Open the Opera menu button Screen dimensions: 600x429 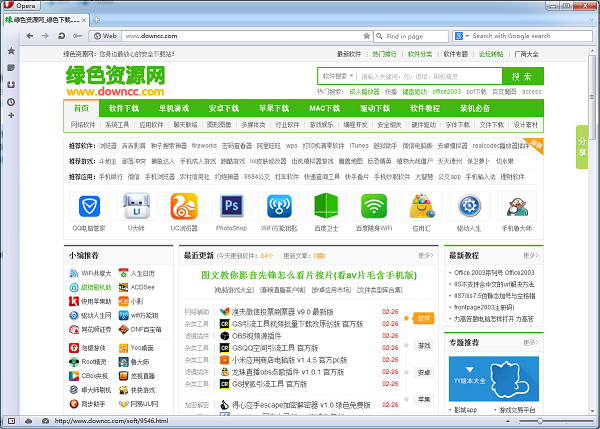click(21, 5)
